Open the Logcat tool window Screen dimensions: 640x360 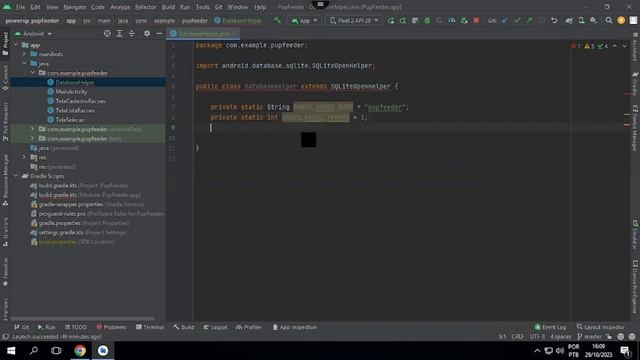pyautogui.click(x=215, y=327)
